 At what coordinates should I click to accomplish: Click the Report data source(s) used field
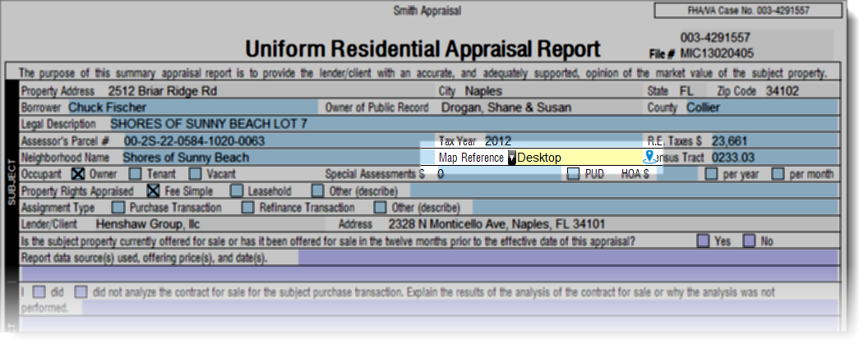pyautogui.click(x=569, y=258)
